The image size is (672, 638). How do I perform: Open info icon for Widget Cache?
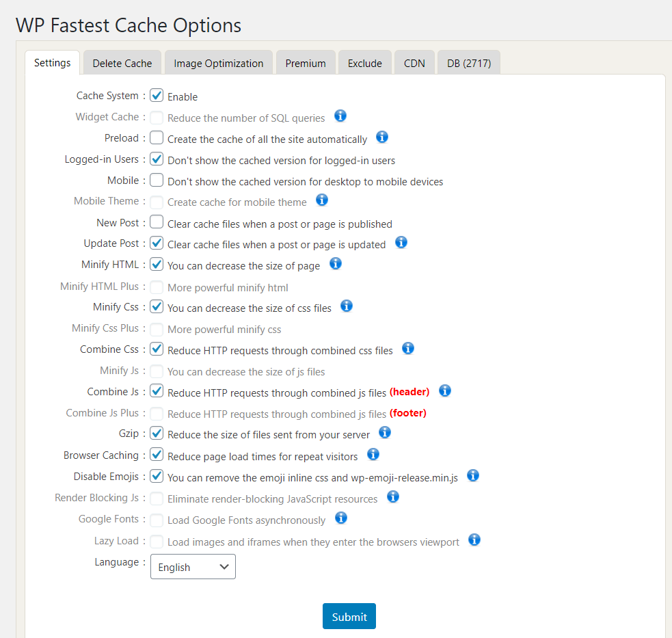tap(340, 116)
